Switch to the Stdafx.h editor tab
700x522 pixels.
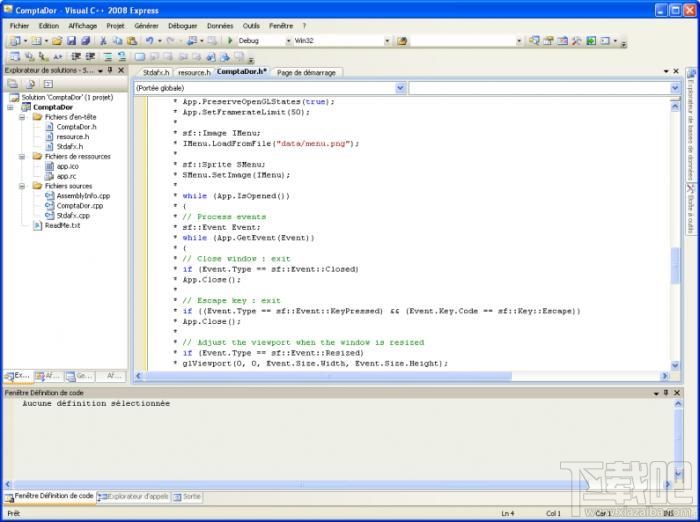[x=155, y=72]
